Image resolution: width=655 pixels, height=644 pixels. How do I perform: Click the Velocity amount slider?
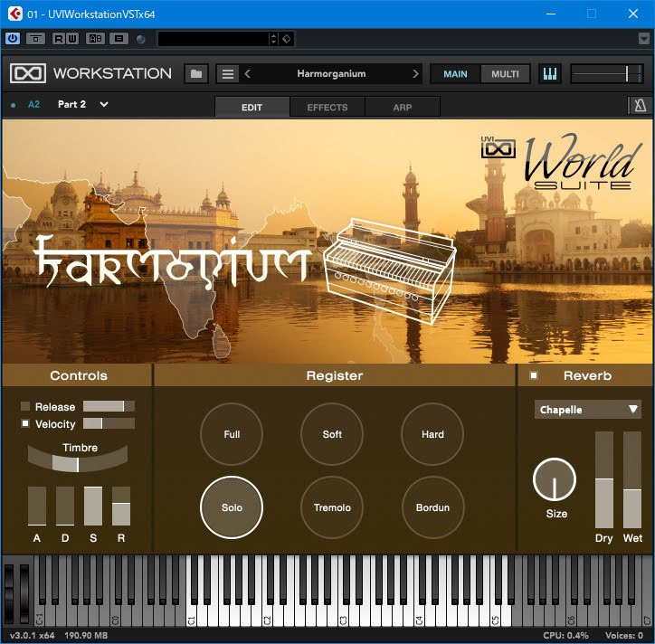pyautogui.click(x=109, y=423)
